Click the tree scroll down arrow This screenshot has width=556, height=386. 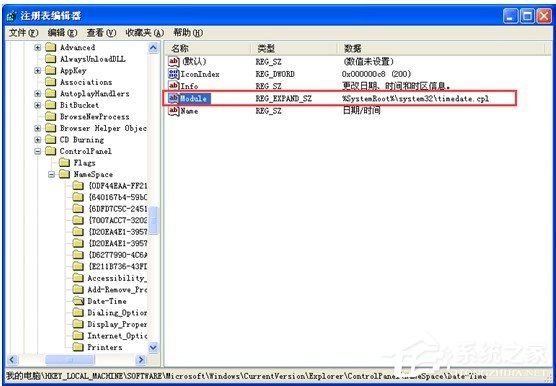(154, 347)
